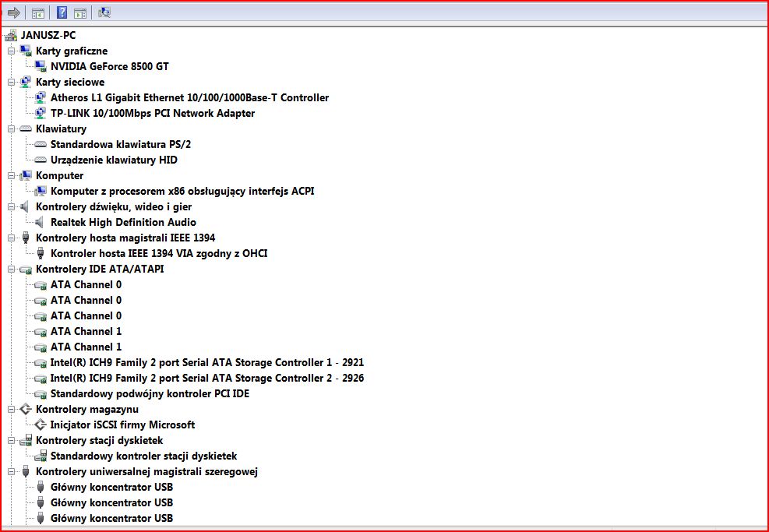The height and width of the screenshot is (532, 769).
Task: Collapse the Kontrolery IDE ATA/ATAPI branch
Action: click(11, 270)
